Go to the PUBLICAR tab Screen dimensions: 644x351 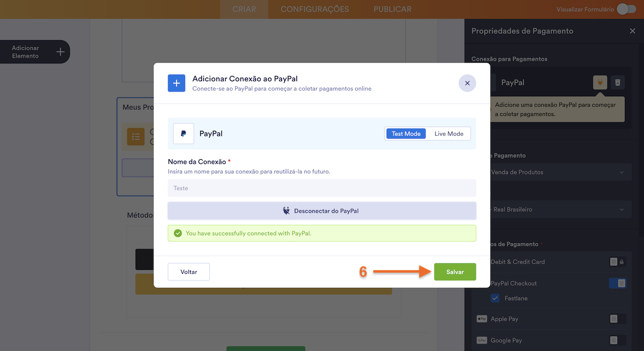[392, 9]
